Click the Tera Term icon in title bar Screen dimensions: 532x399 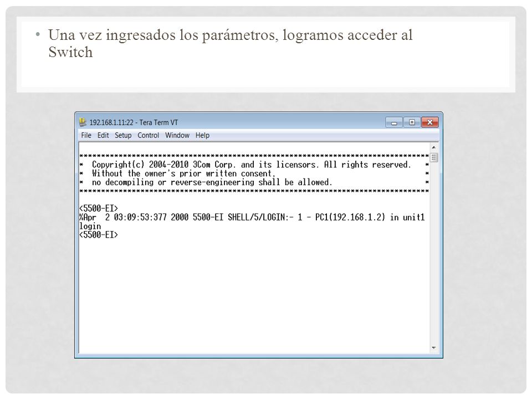[x=83, y=122]
